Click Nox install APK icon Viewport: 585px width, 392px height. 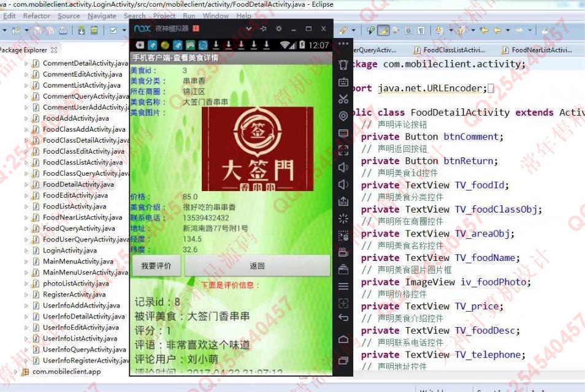343,202
